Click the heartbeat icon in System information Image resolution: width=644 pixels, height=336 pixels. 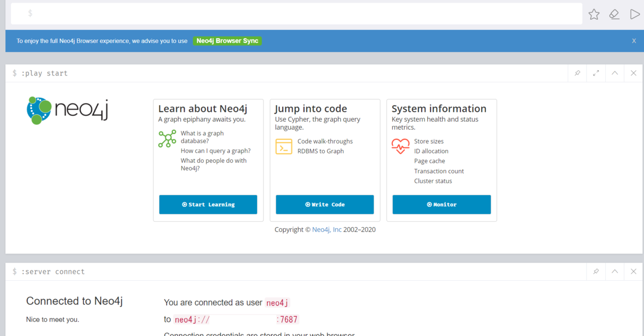click(x=400, y=146)
